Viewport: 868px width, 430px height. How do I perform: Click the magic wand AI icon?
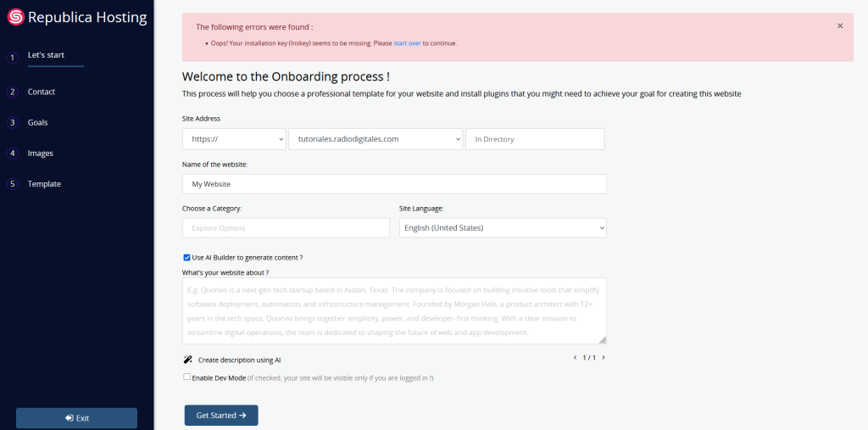pos(188,360)
